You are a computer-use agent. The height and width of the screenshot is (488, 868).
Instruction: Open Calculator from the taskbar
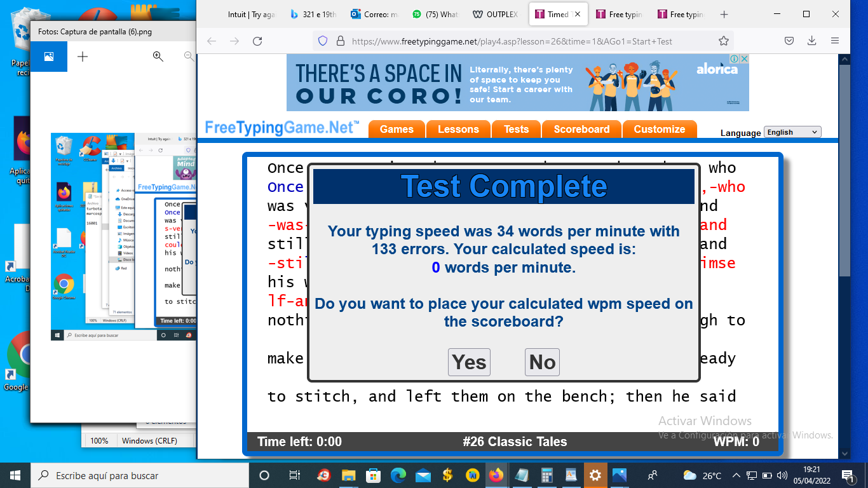[546, 475]
